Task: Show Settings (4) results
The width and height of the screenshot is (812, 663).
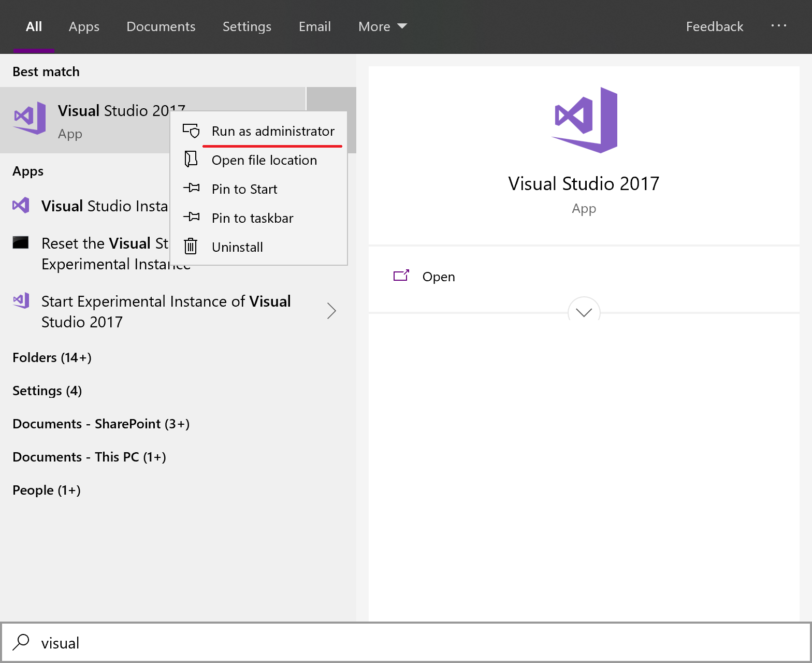Action: pos(47,391)
